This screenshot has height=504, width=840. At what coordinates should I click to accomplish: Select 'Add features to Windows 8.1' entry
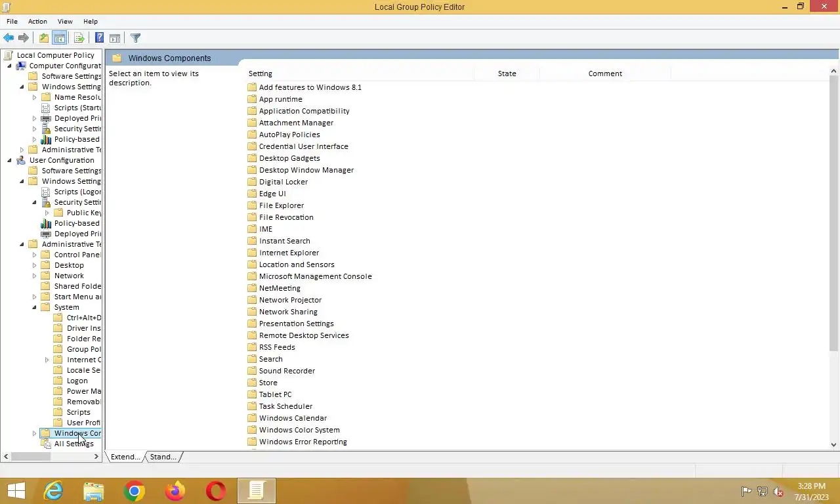tap(310, 87)
